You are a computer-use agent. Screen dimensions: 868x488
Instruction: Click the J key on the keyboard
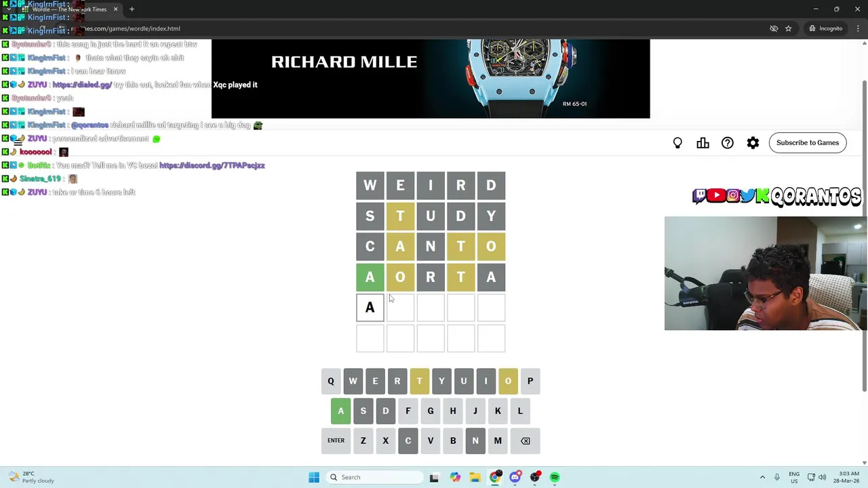point(475,411)
